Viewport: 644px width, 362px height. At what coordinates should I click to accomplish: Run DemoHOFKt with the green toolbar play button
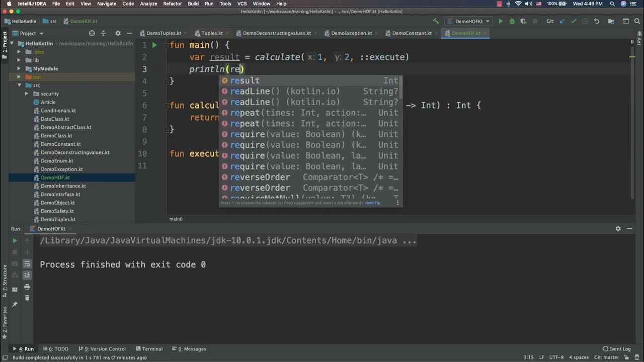(501, 21)
